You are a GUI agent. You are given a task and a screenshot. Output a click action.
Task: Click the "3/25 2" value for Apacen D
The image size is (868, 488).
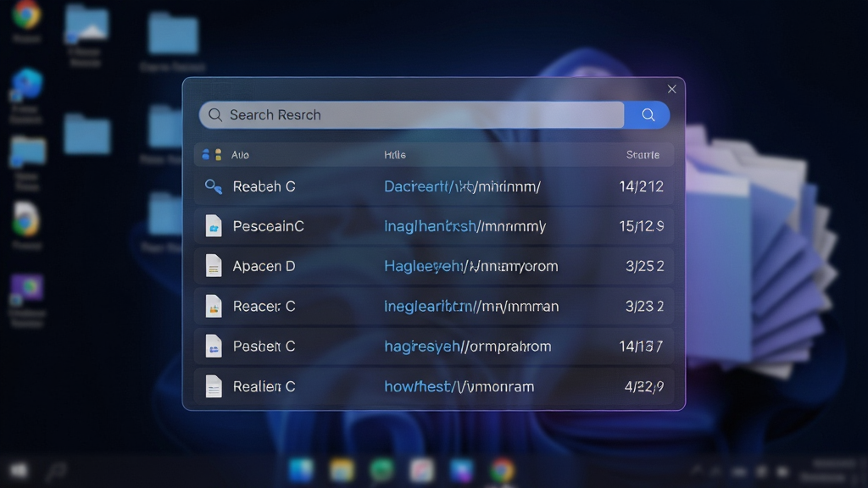pos(644,266)
